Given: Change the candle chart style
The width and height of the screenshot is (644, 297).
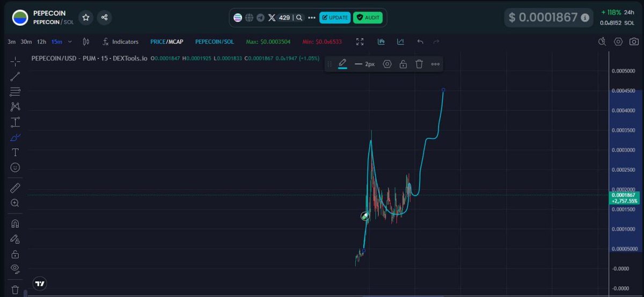Looking at the screenshot, I should [86, 41].
